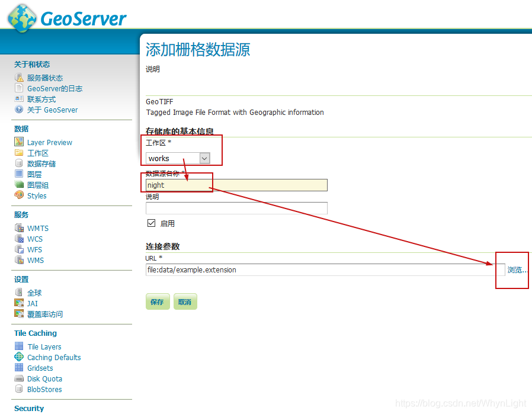Click the About GeoServer help icon
The image size is (532, 414).
[x=19, y=110]
